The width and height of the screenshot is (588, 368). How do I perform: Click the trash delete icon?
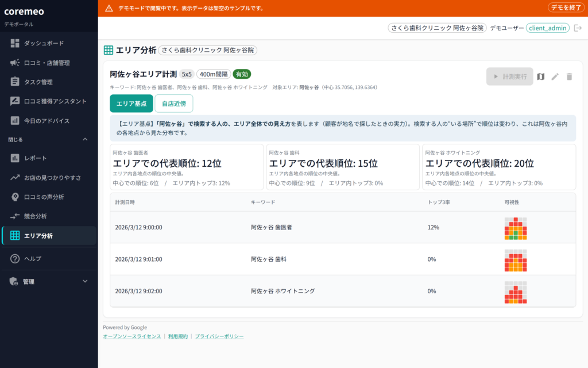[x=569, y=76]
